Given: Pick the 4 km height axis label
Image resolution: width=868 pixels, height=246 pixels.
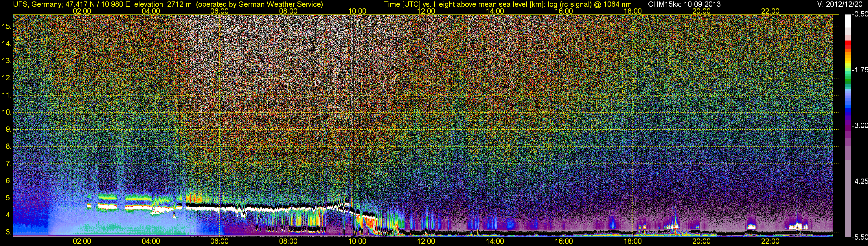Looking at the screenshot, I should pos(8,215).
